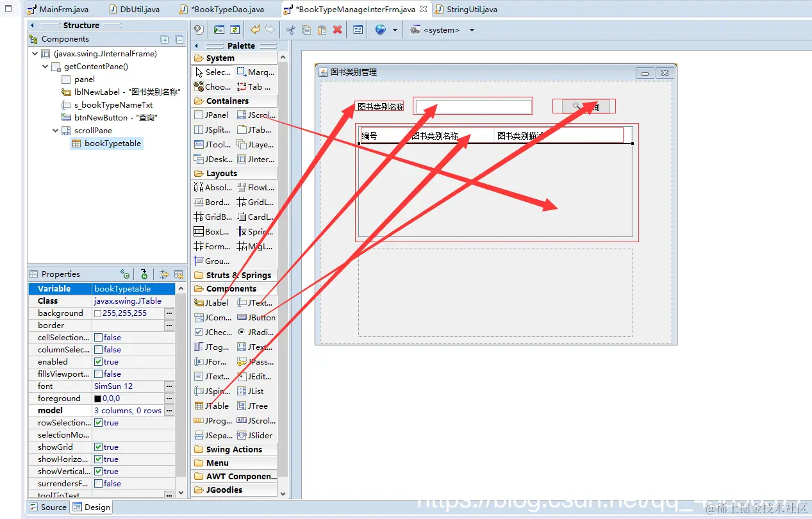Open the look-and-feel <system> dropdown arrow
The height and width of the screenshot is (519, 812).
point(472,30)
